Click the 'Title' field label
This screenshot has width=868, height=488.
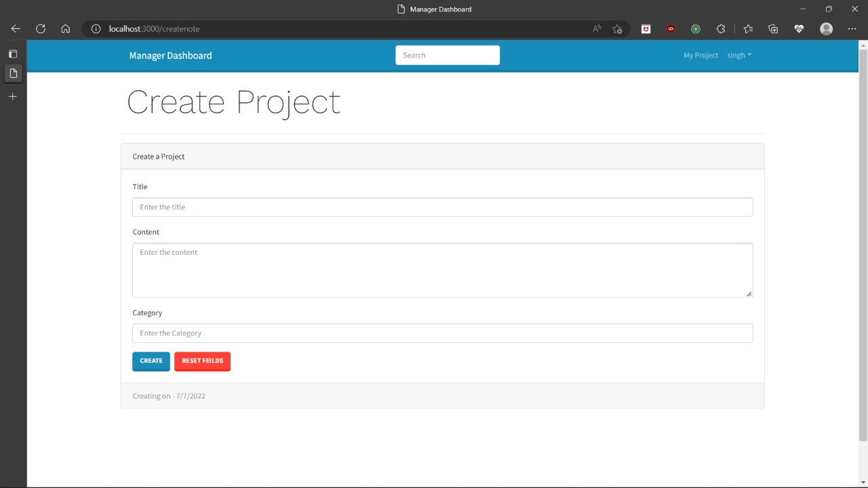140,187
